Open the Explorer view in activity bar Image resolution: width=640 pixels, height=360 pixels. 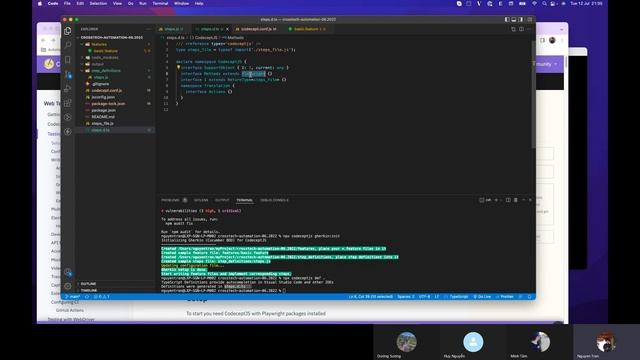tap(68, 31)
